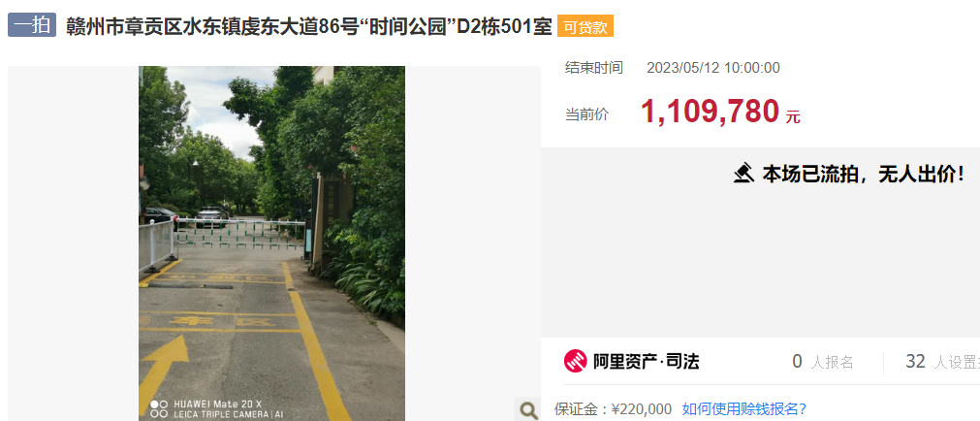The width and height of the screenshot is (980, 421).
Task: Click the 结束时间 label
Action: (594, 68)
